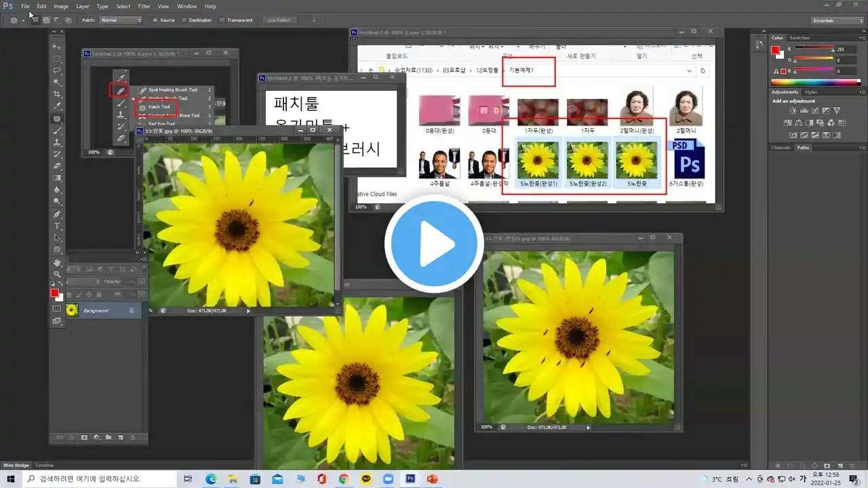868x488 pixels.
Task: Add a layer mask in Layers panel
Action: pos(84,437)
